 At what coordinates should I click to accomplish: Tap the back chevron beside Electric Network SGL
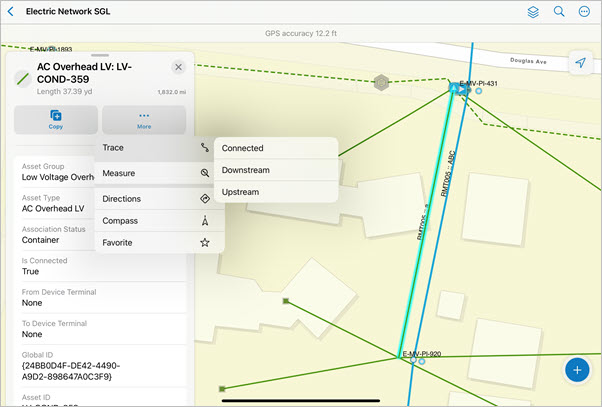tap(11, 12)
